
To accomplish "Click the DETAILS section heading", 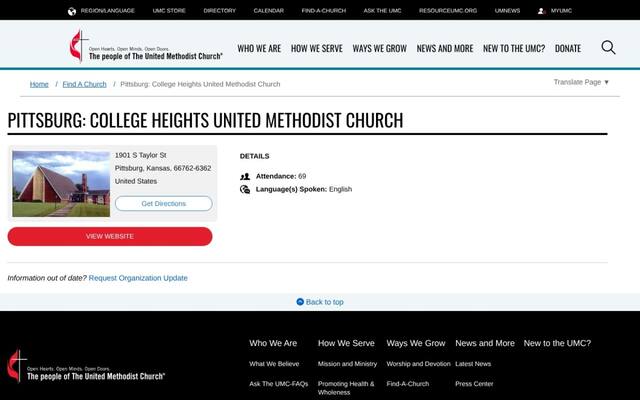I will pyautogui.click(x=254, y=156).
